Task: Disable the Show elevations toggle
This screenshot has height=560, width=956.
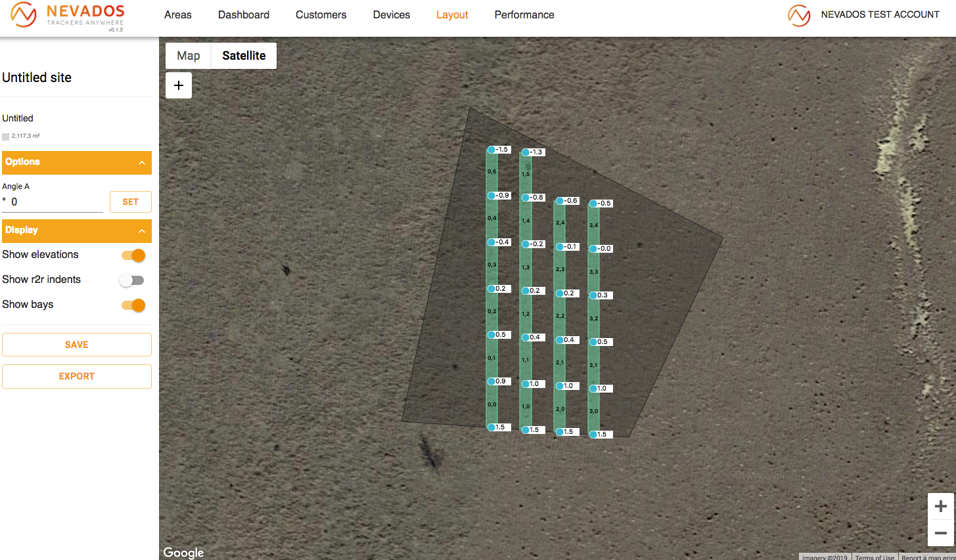Action: coord(133,255)
